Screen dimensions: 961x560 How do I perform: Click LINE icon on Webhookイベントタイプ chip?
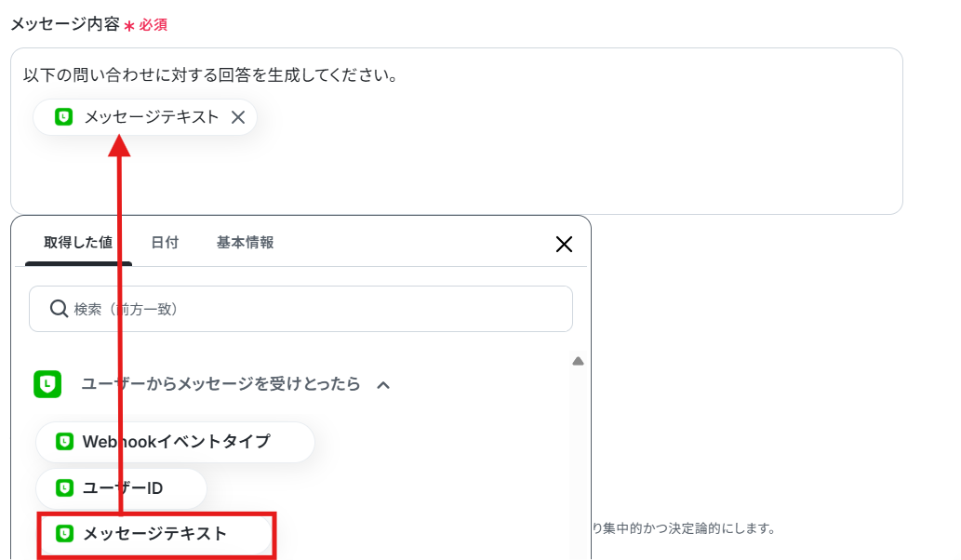coord(64,441)
